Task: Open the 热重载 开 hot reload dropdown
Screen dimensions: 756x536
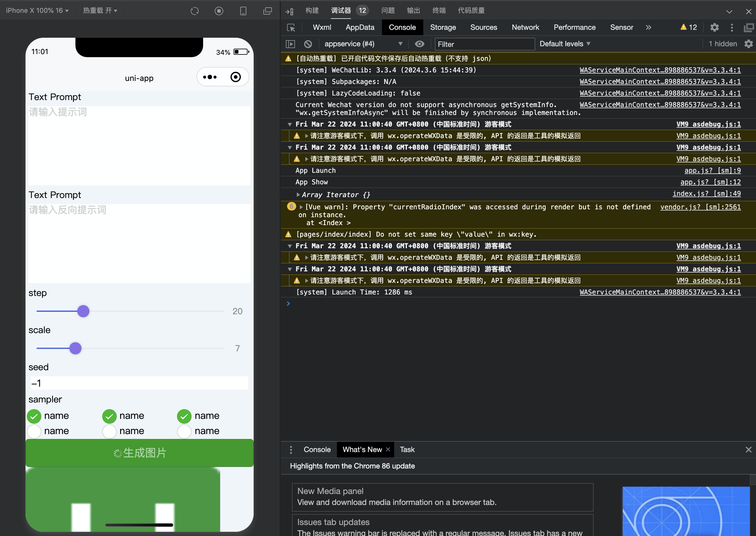Action: pyautogui.click(x=100, y=11)
